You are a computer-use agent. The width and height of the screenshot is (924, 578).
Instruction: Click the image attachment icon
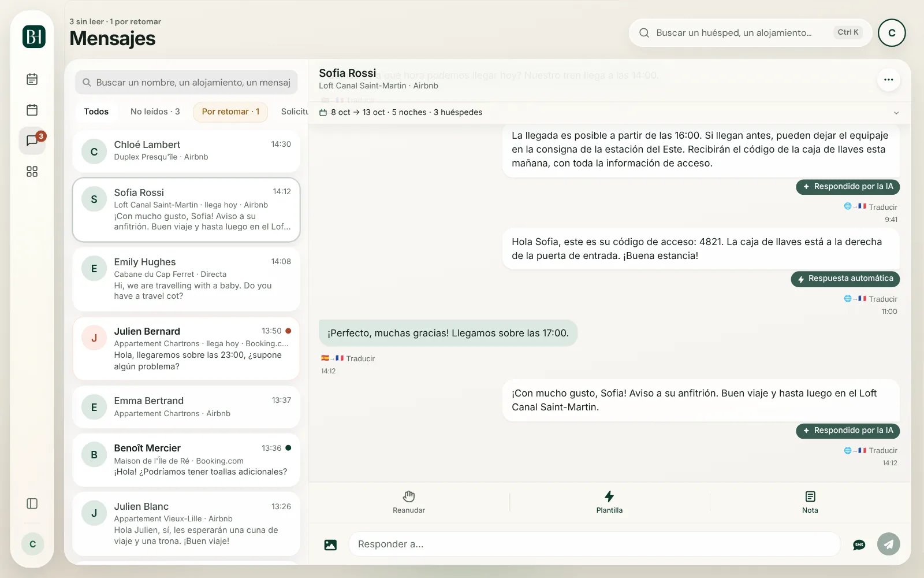pyautogui.click(x=330, y=544)
